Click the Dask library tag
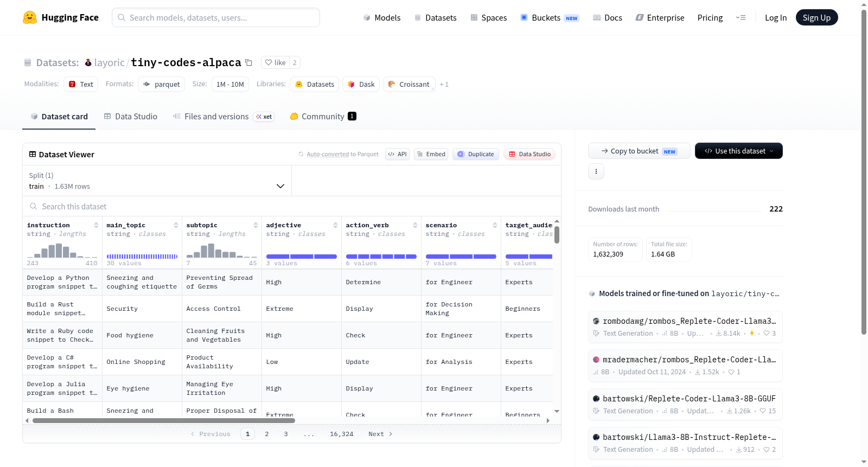 (361, 84)
